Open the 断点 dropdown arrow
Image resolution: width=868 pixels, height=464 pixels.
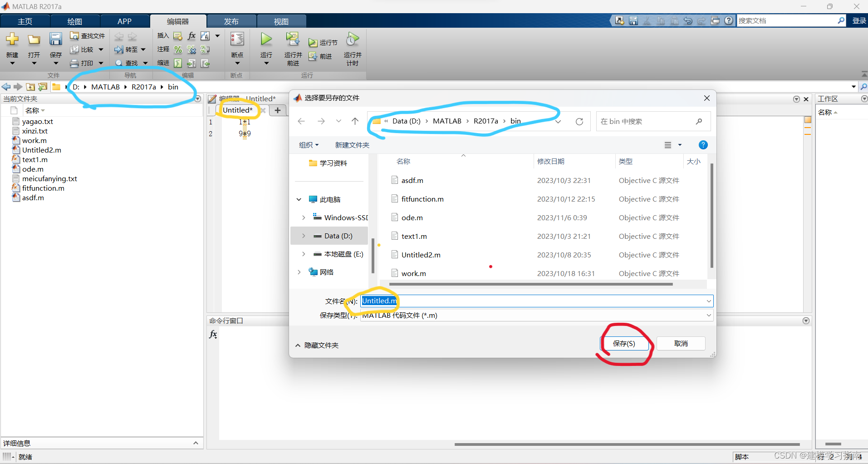coord(237,63)
